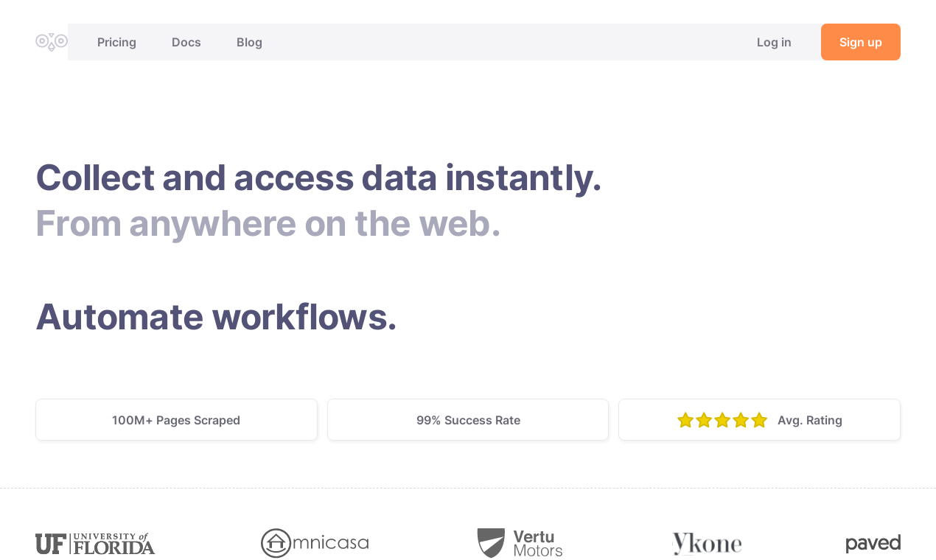Screen dimensions: 936x560
Task: Open the Pricing page
Action: [x=116, y=42]
